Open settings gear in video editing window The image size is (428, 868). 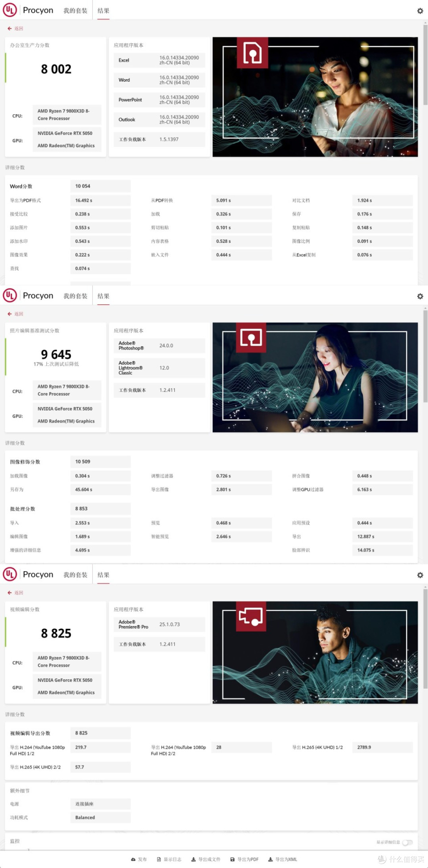(x=420, y=575)
